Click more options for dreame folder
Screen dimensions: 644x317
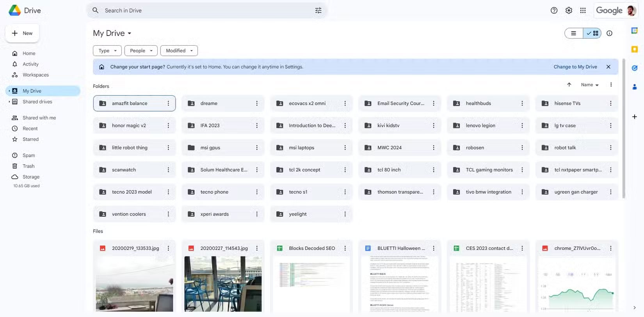click(x=256, y=103)
